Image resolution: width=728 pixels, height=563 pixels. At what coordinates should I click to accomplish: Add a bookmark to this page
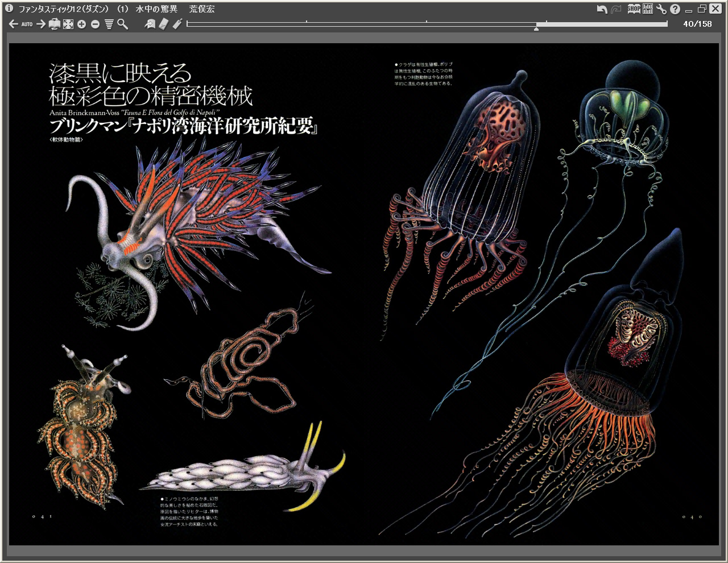click(x=164, y=24)
